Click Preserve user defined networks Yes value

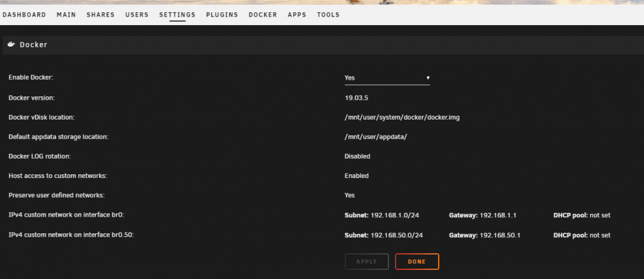tap(350, 195)
